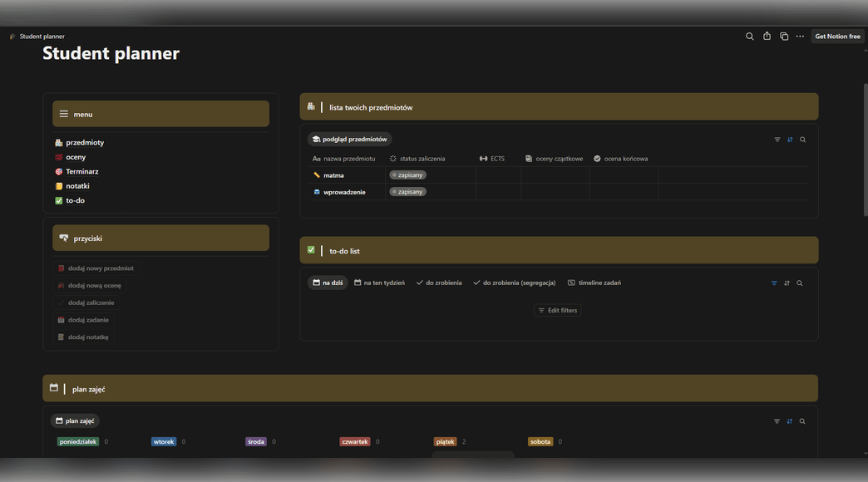868x482 pixels.
Task: Click the search icon in top bar
Action: [749, 37]
